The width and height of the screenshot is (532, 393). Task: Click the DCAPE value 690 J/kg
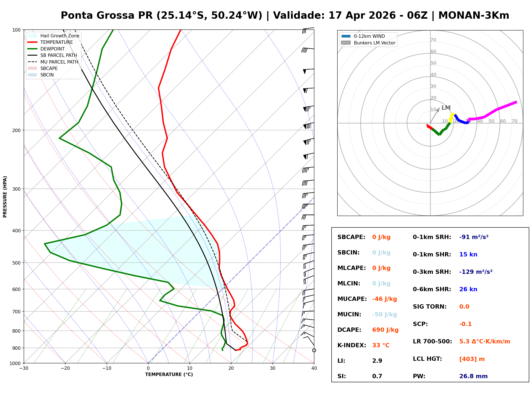tap(385, 330)
